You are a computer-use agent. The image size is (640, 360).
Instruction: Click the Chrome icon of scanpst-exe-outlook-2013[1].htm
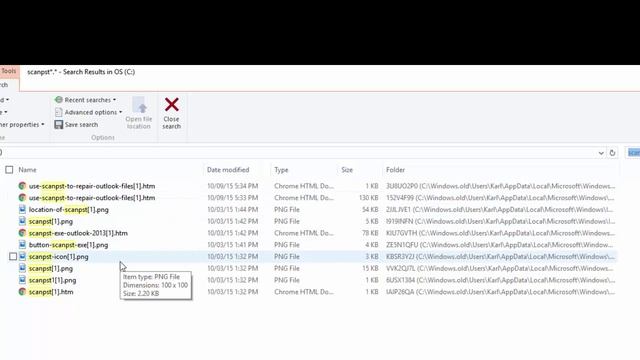(22, 233)
